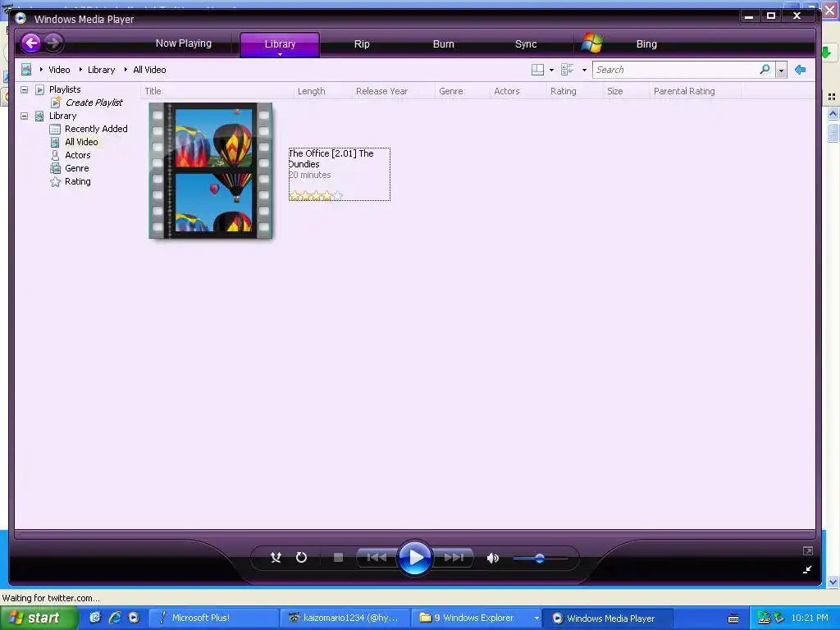
Task: Sort by the Release Year column
Action: click(393, 91)
